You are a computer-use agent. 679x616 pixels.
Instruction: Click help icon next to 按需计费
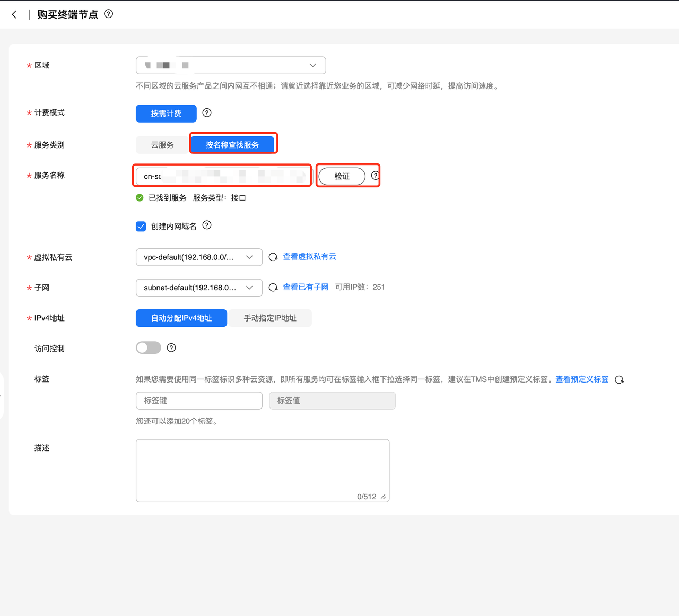tap(207, 112)
